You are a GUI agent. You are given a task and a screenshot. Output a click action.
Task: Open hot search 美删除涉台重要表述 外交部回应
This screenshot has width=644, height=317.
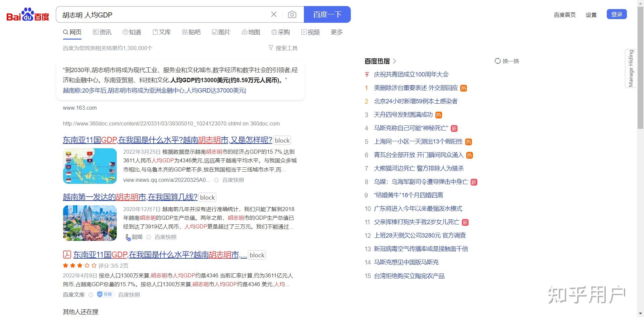(416, 88)
